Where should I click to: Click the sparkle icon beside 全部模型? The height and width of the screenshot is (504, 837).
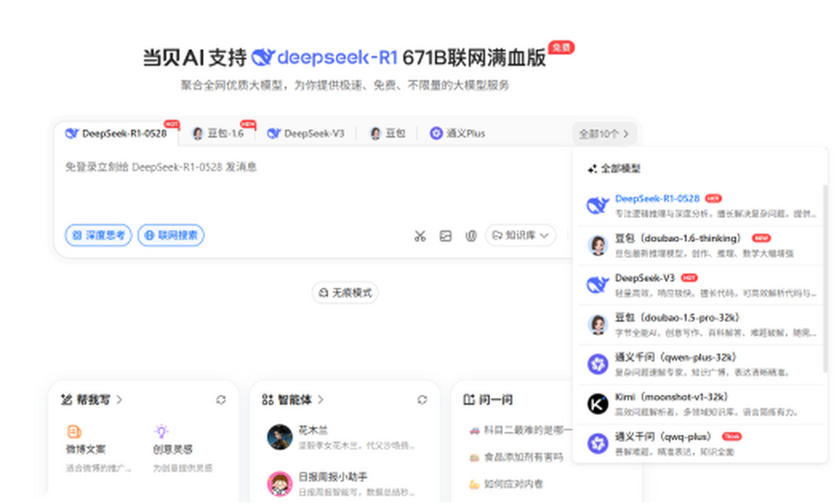[592, 169]
